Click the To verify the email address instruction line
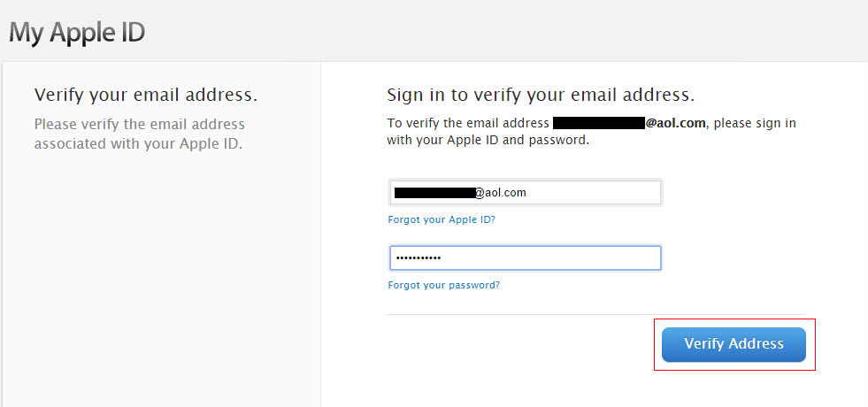The width and height of the screenshot is (868, 407). [591, 123]
